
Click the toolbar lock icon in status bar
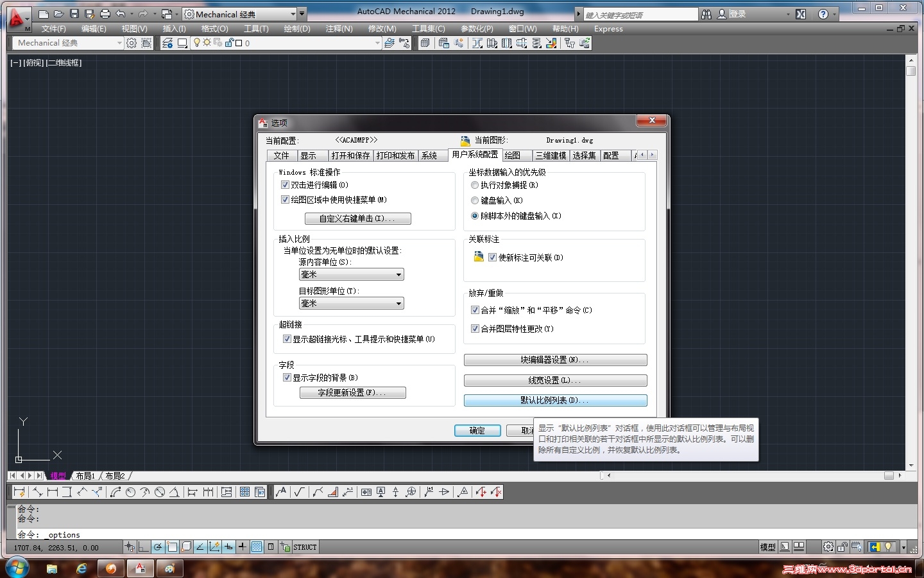843,547
